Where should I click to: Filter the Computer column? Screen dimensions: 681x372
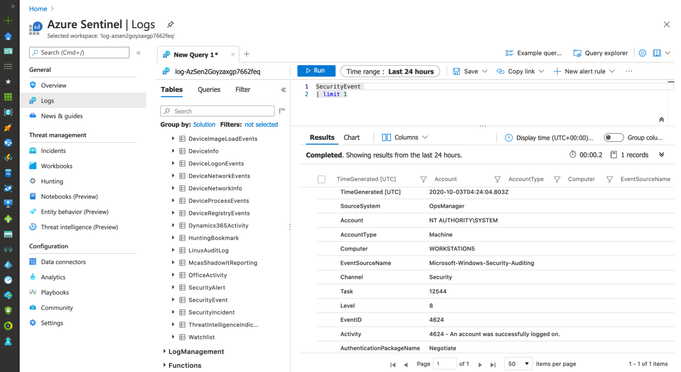click(x=609, y=179)
